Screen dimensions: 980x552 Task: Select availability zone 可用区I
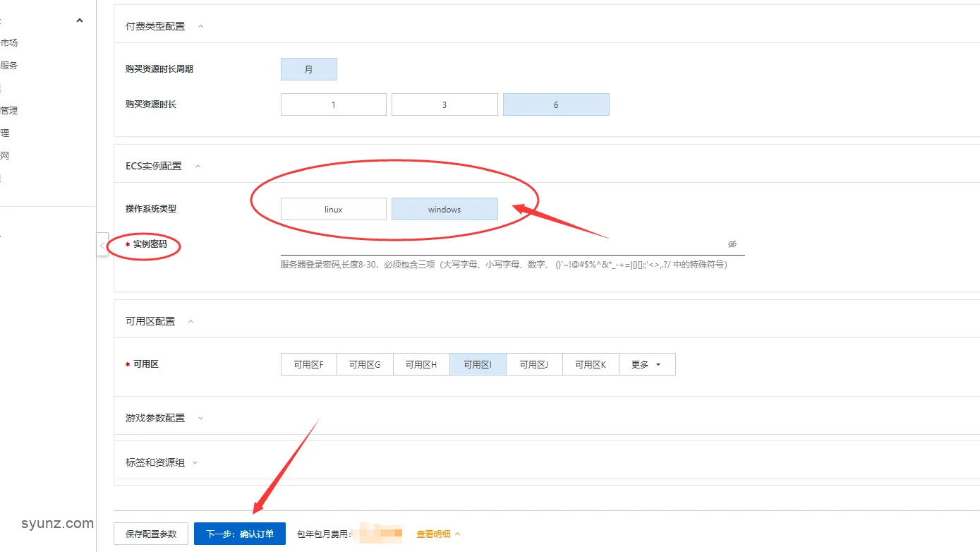click(478, 364)
